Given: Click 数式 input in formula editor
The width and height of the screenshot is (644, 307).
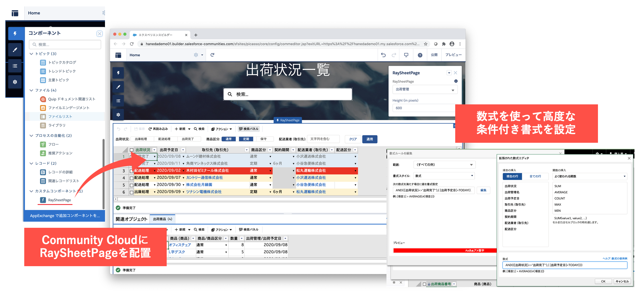Looking at the screenshot, I should coord(564,265).
